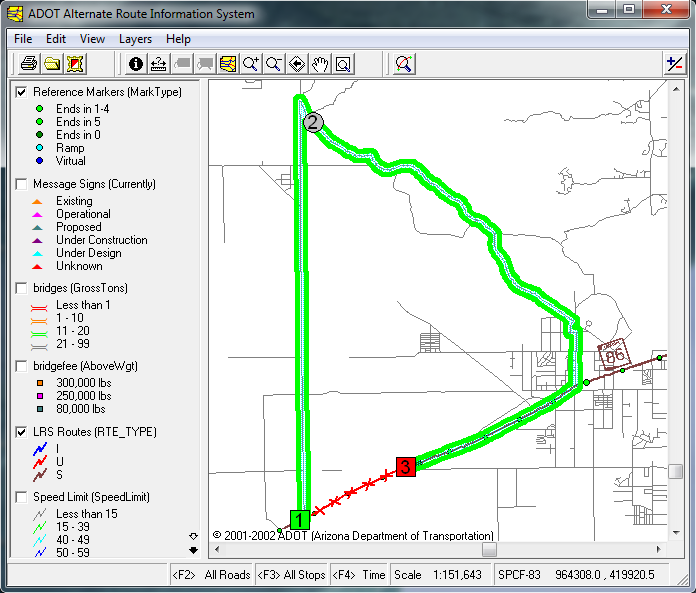This screenshot has height=593, width=696.
Task: Click map vertical scrollbar up arrow
Action: [x=676, y=89]
